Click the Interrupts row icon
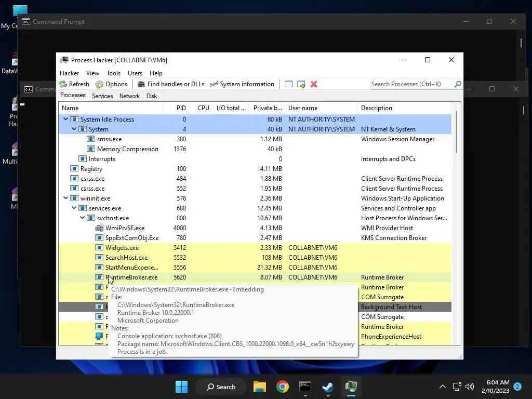 pyautogui.click(x=83, y=159)
